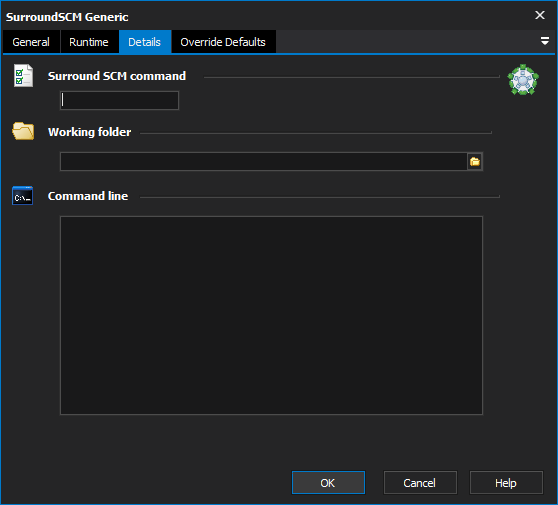Close the SurroundSCM Generic dialog
Screen dimensions: 558x505
click(x=540, y=15)
